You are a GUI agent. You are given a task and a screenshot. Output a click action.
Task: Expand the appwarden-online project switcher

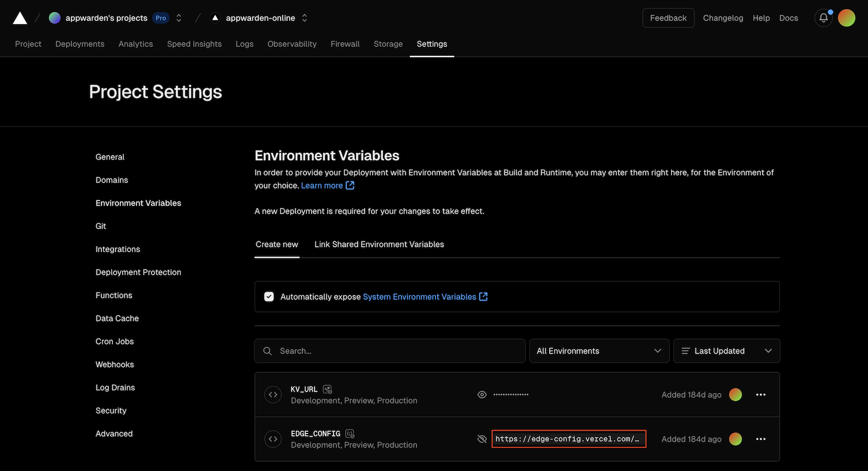point(304,17)
